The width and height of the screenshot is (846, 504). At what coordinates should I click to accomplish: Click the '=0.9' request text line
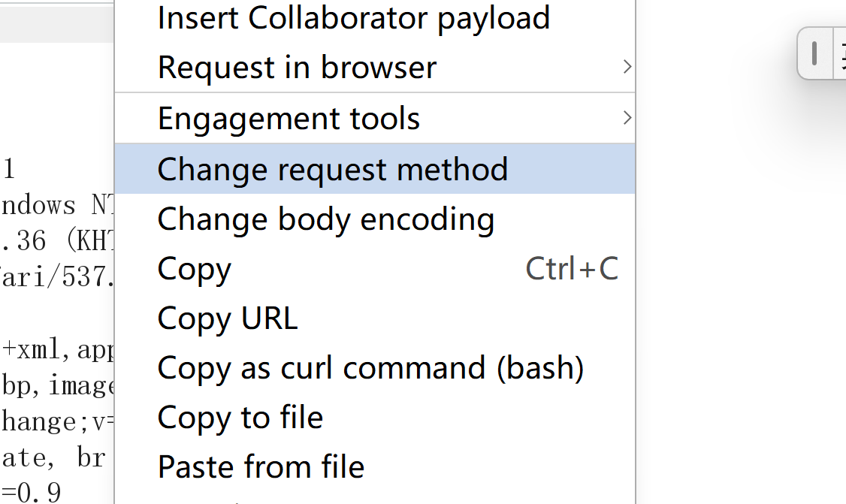click(x=30, y=493)
